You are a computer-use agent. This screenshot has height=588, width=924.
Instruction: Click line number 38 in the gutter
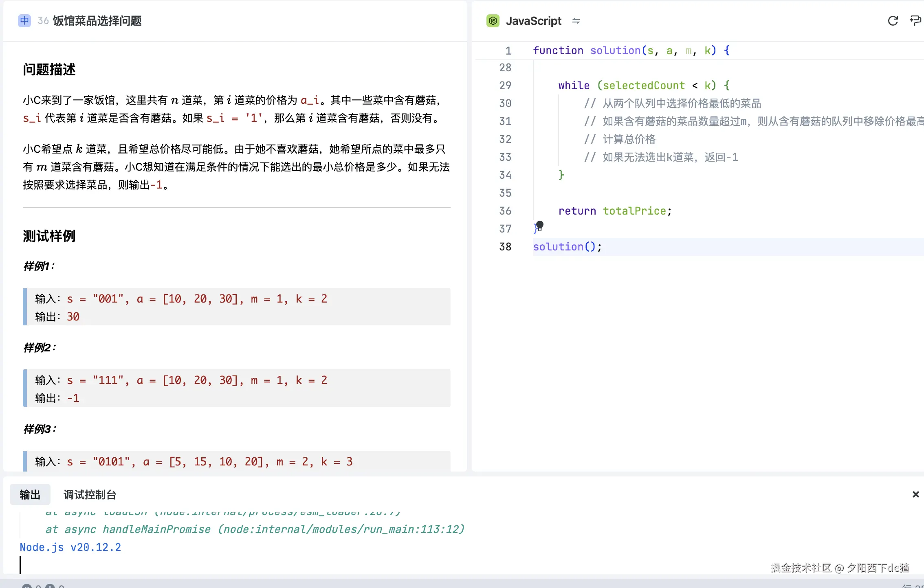point(505,247)
